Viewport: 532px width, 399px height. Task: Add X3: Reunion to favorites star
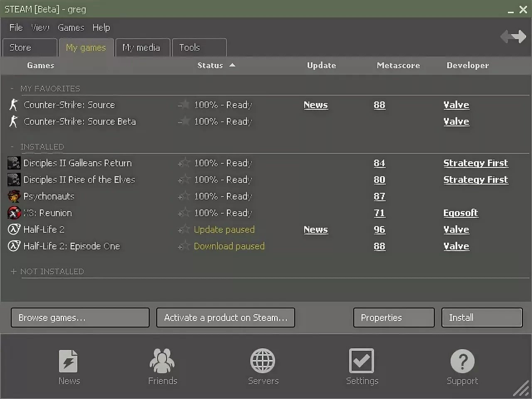point(184,213)
